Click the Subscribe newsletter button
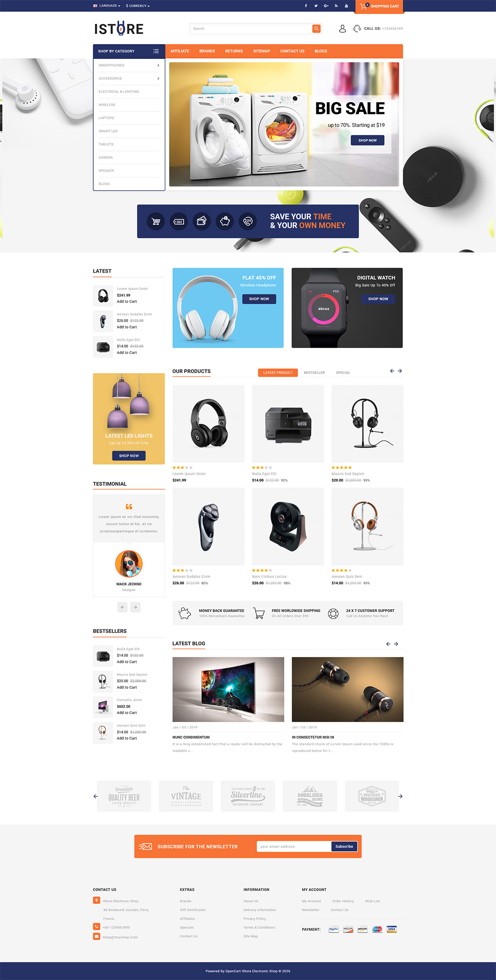The image size is (496, 980). pos(344,846)
